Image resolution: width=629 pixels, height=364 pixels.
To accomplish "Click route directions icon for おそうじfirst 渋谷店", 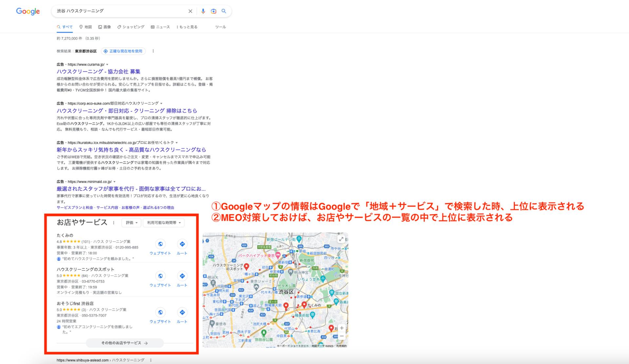I will click(182, 312).
